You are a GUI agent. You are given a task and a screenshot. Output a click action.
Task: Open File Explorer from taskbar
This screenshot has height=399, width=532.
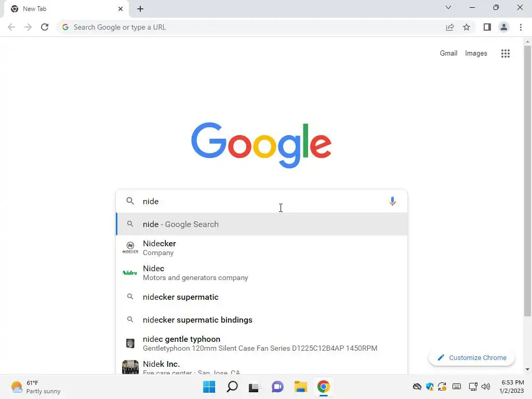(301, 387)
